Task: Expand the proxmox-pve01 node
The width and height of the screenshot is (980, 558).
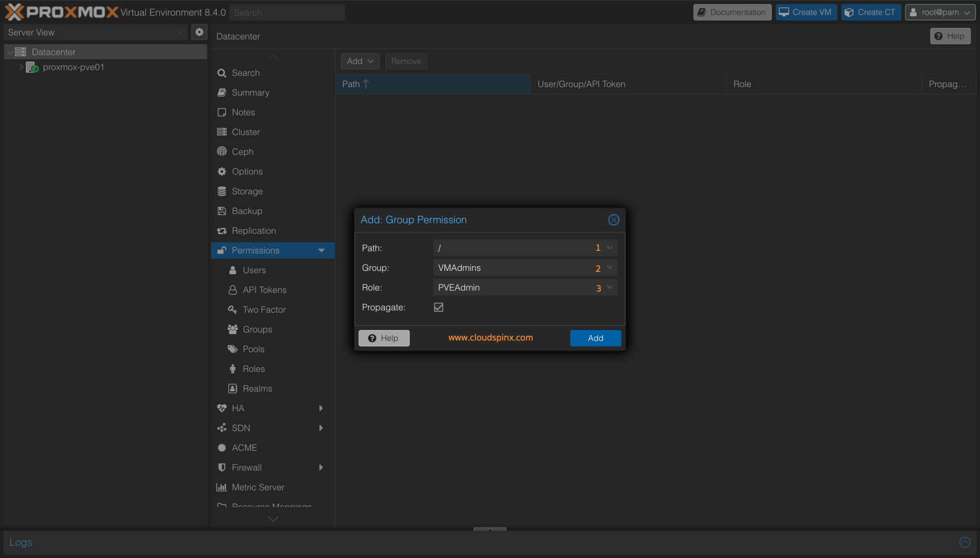Action: tap(21, 67)
